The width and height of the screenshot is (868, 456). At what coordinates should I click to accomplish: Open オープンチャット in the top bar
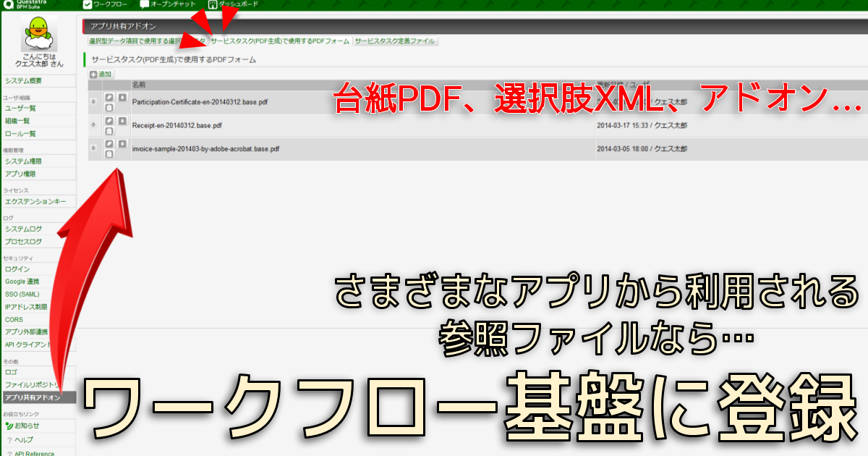[168, 4]
